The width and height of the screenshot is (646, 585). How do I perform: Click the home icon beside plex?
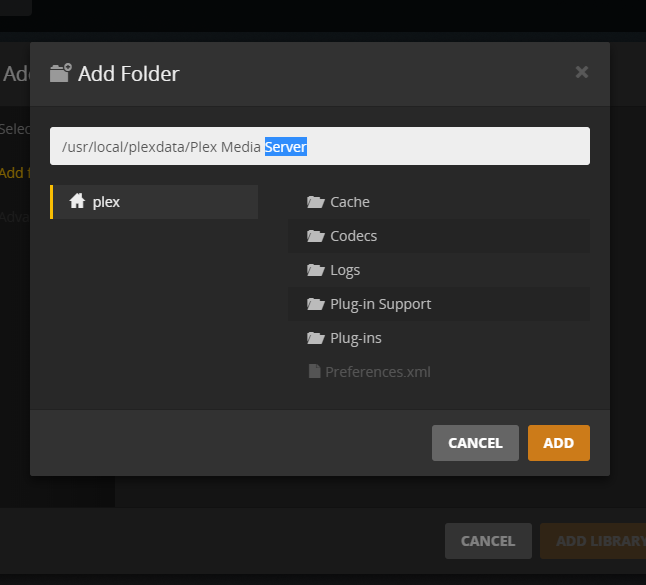pyautogui.click(x=77, y=201)
